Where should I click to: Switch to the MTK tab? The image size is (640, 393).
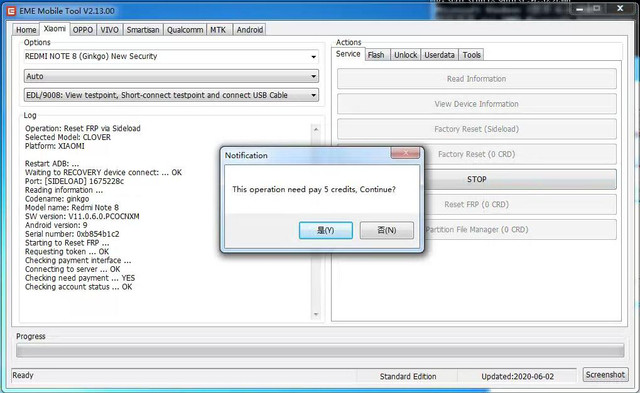(218, 30)
